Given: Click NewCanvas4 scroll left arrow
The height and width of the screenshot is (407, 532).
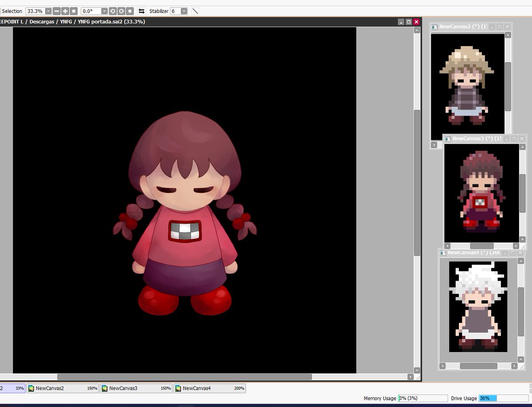Looking at the screenshot, I should 442,366.
